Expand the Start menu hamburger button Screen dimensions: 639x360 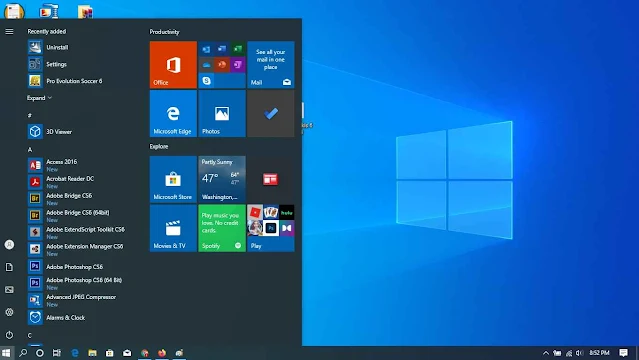pyautogui.click(x=9, y=31)
